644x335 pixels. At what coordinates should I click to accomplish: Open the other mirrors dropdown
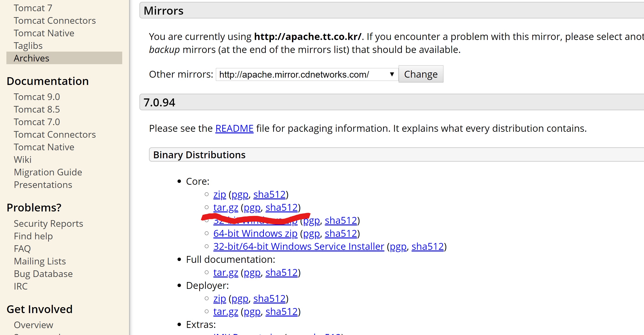pos(307,74)
